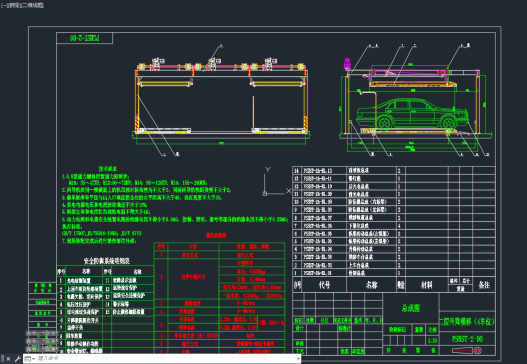
Task: Select the 备注 column header
Action: 484,285
